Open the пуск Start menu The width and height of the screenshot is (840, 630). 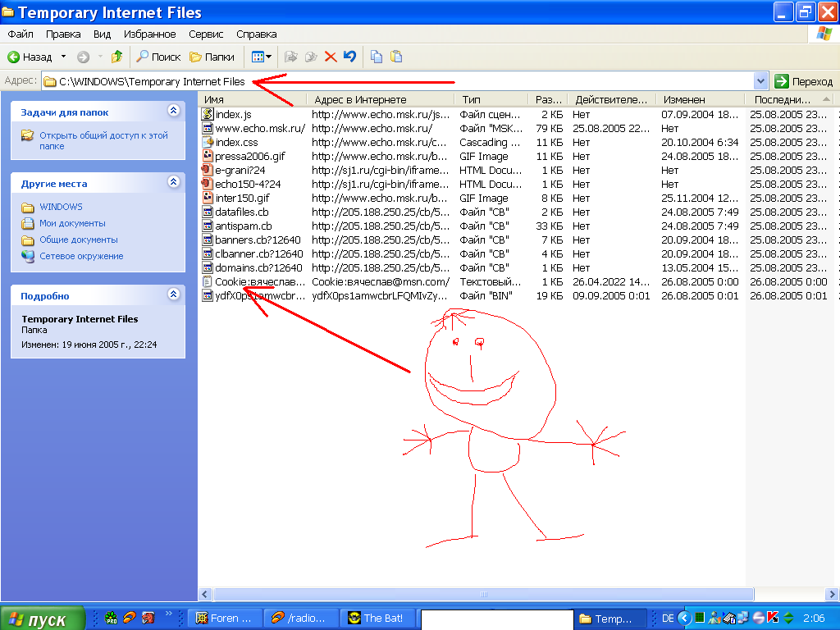[43, 619]
